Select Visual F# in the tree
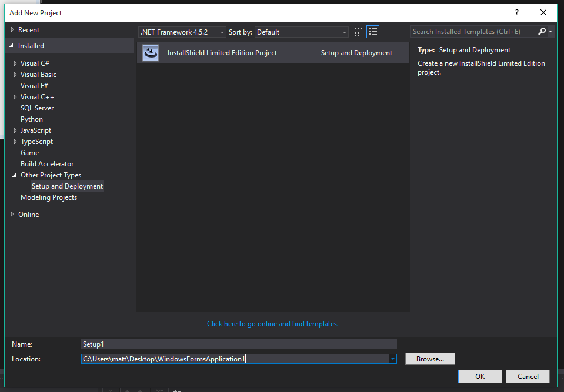The image size is (564, 392). 34,86
